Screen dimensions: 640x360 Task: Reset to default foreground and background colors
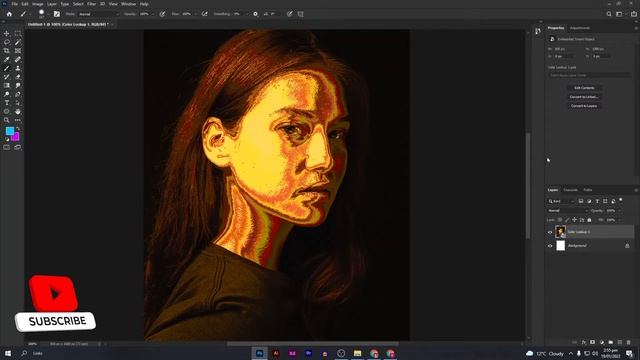pos(7,139)
